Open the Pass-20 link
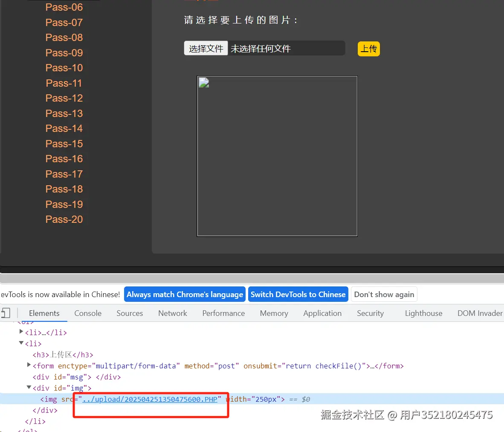This screenshot has width=504, height=432. pyautogui.click(x=64, y=219)
